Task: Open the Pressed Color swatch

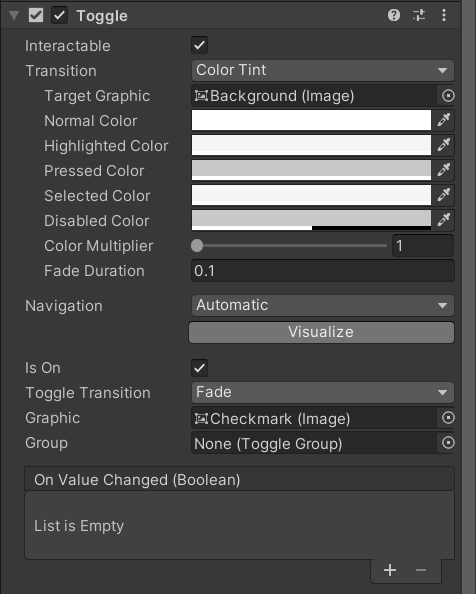Action: click(x=311, y=170)
